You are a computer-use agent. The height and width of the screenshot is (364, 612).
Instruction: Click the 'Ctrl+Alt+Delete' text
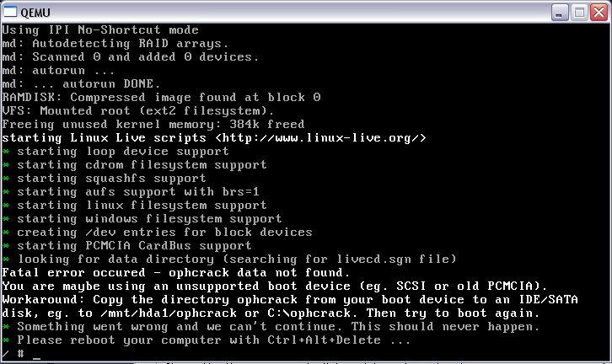(324, 340)
